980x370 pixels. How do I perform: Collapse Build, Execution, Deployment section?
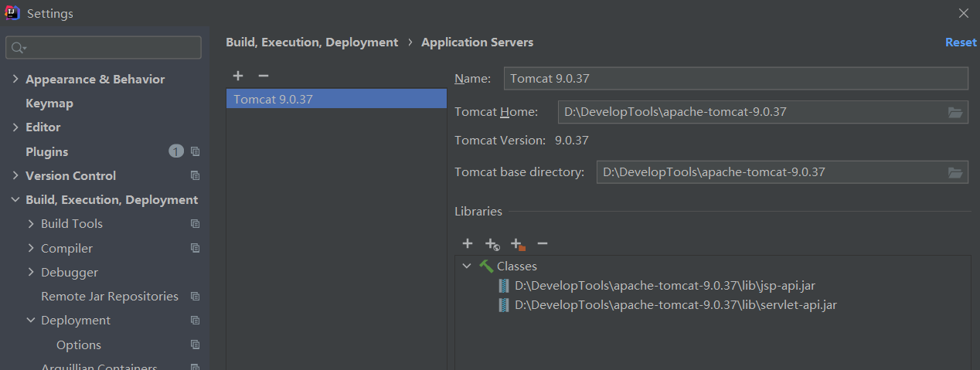15,200
